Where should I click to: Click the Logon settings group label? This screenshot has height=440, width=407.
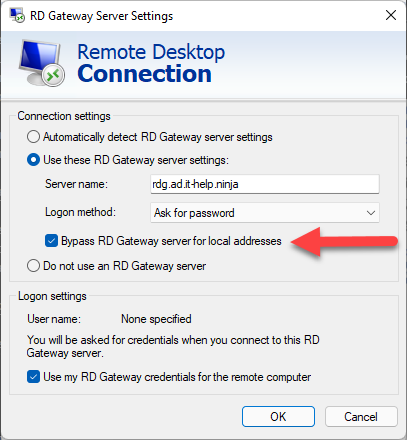[x=52, y=296]
